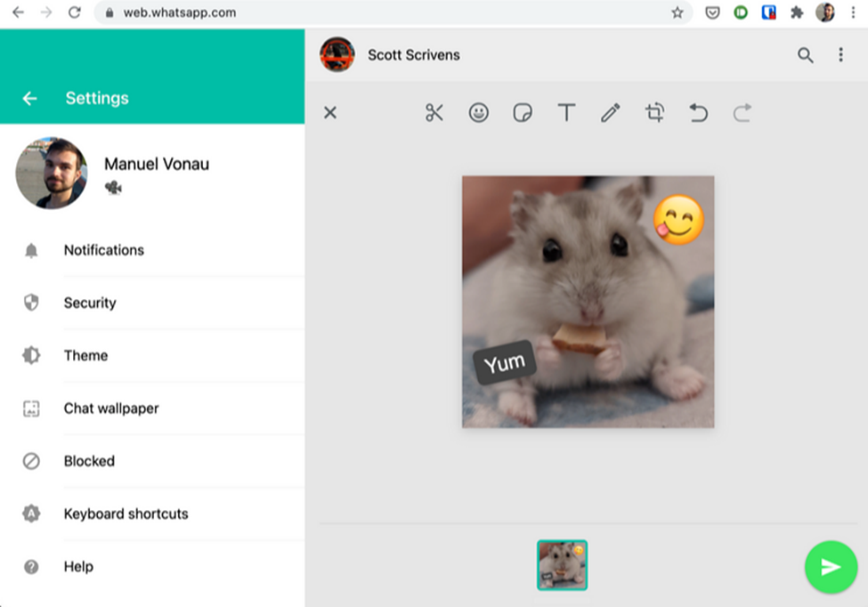868x607 pixels.
Task: Close the image editor
Action: pyautogui.click(x=330, y=113)
